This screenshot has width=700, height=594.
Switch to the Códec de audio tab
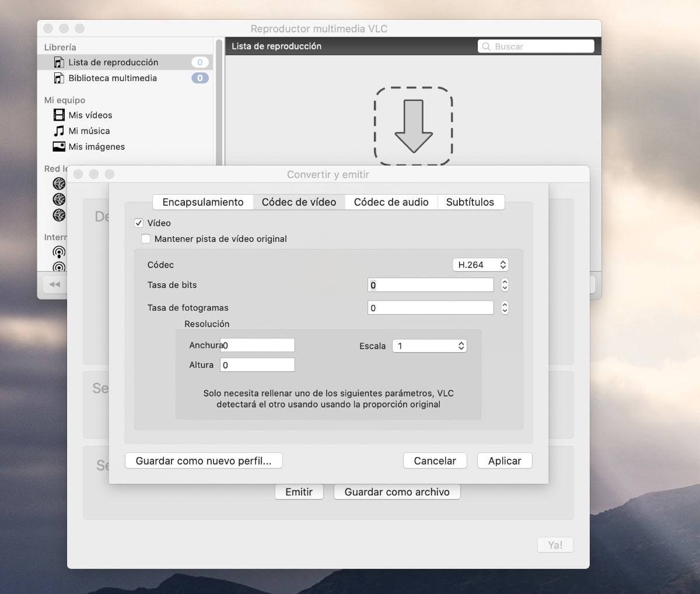click(x=391, y=202)
